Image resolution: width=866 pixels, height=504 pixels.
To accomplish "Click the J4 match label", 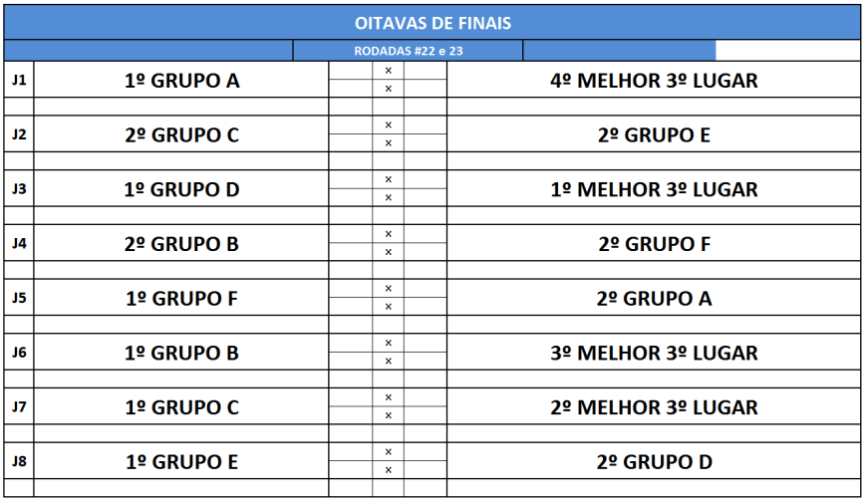I will (18, 243).
